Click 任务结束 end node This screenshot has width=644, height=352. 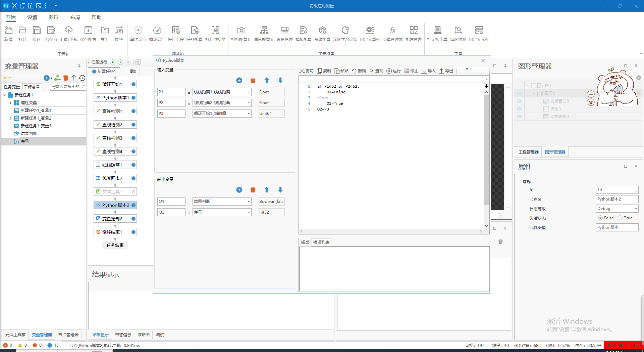(115, 246)
